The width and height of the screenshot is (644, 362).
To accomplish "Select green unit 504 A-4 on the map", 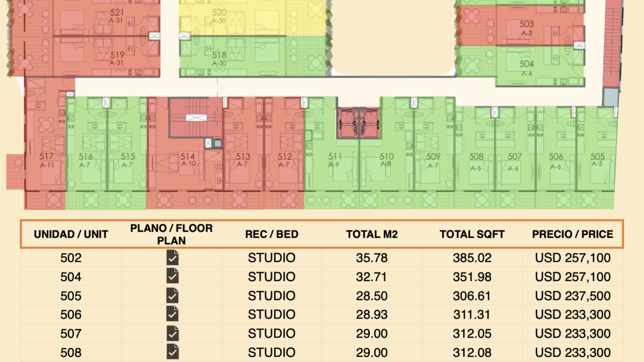I will point(520,65).
